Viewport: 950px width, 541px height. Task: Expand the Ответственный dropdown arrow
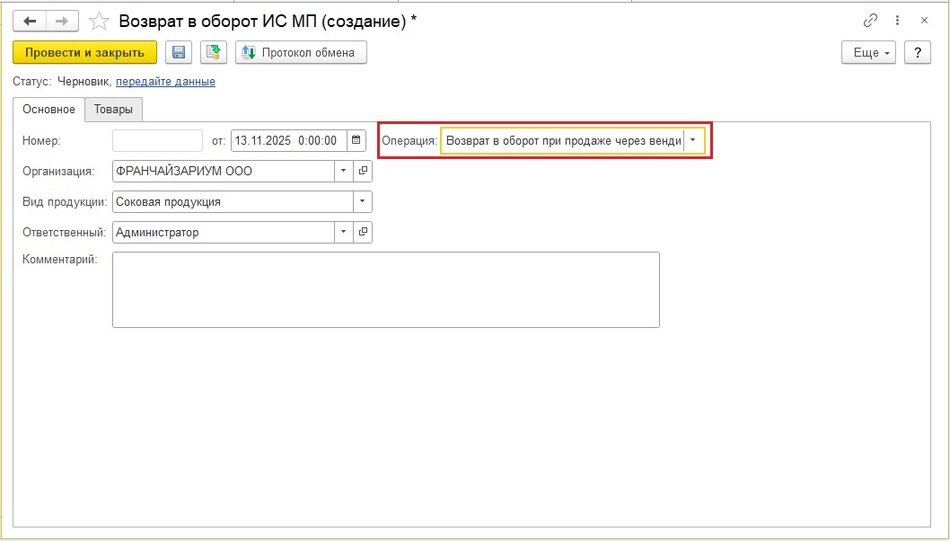point(344,232)
